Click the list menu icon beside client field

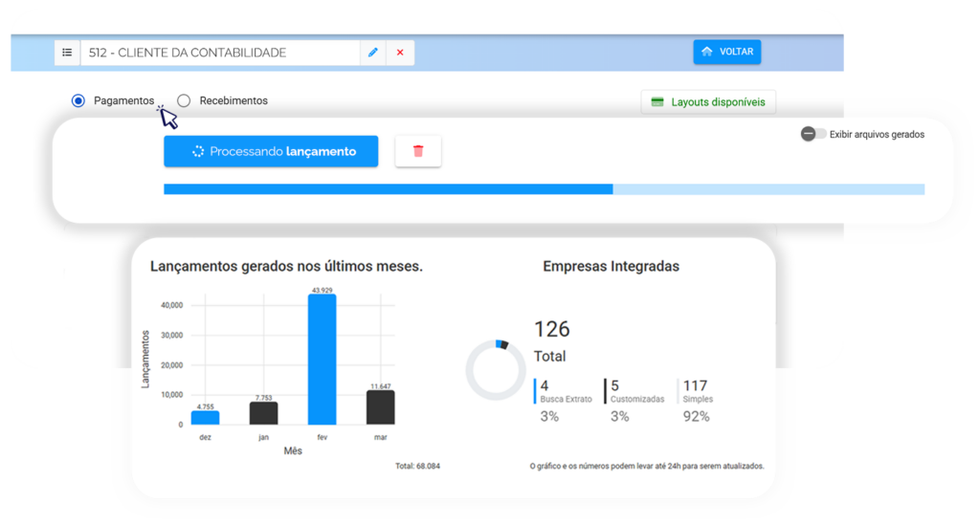coord(67,53)
